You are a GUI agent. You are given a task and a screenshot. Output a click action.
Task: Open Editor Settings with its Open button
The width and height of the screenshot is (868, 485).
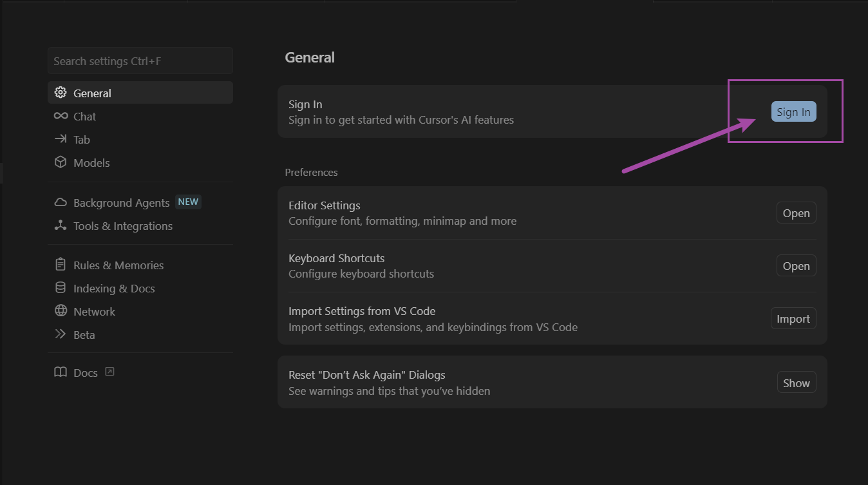796,213
